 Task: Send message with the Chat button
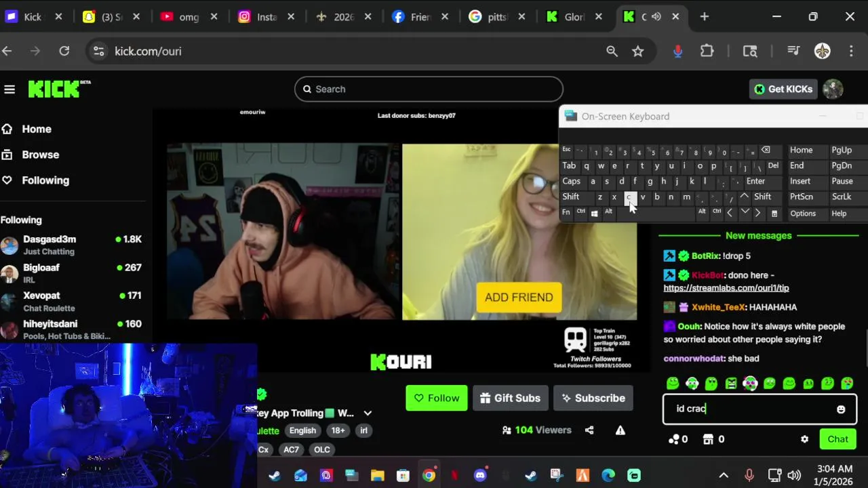[x=837, y=439]
